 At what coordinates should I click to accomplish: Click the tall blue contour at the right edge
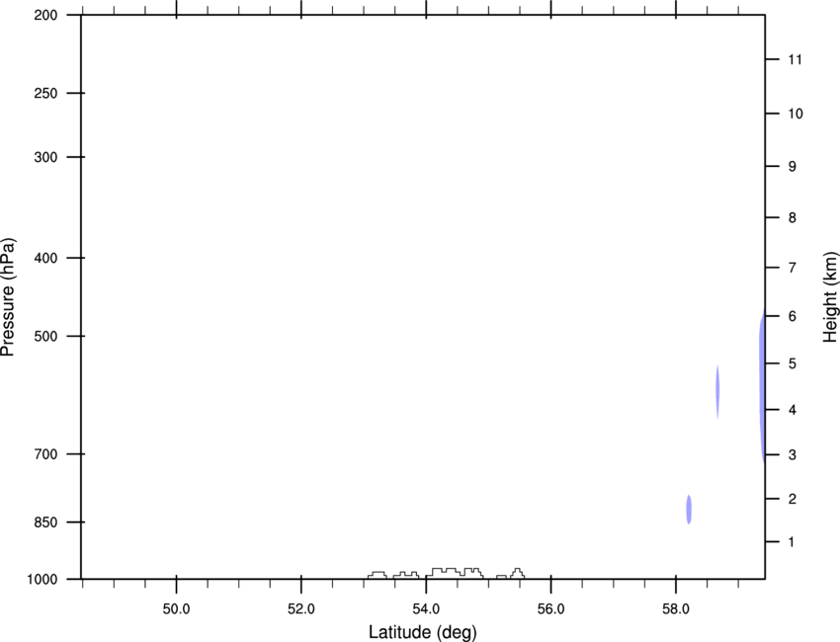click(x=762, y=386)
